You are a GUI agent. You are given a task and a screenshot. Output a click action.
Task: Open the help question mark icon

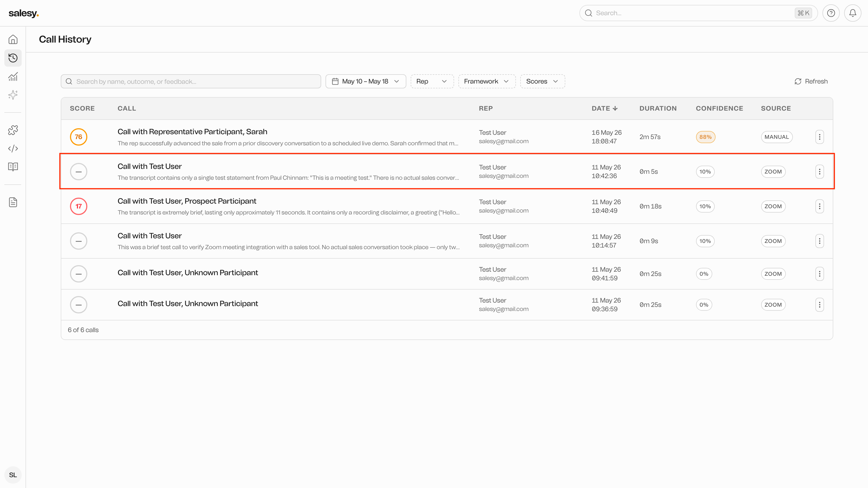(x=831, y=13)
